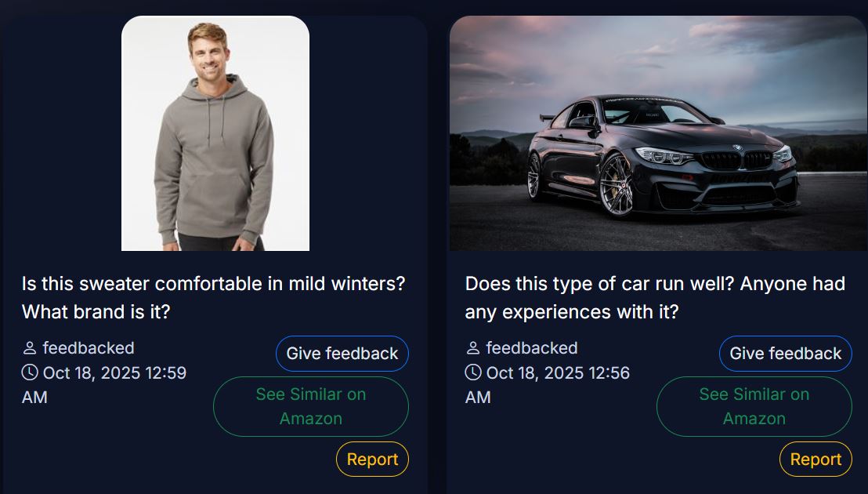The width and height of the screenshot is (868, 494).
Task: Report the car post
Action: tap(816, 459)
